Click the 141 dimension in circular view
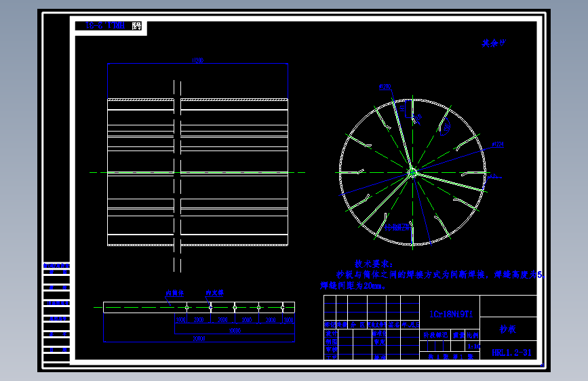This screenshot has width=588, height=381. click(402, 108)
